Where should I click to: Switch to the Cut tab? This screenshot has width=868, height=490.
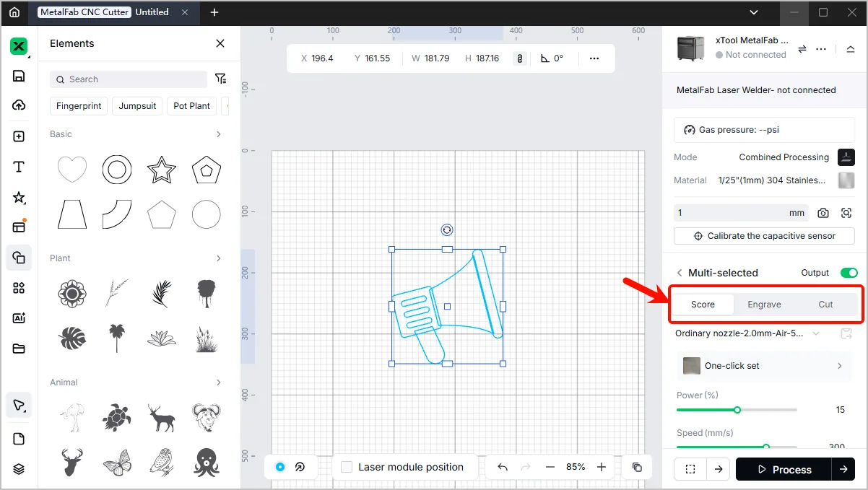pos(825,305)
